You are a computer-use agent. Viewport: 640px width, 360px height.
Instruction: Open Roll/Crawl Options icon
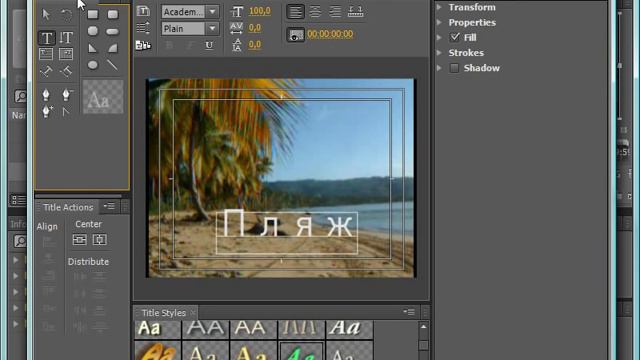143,28
